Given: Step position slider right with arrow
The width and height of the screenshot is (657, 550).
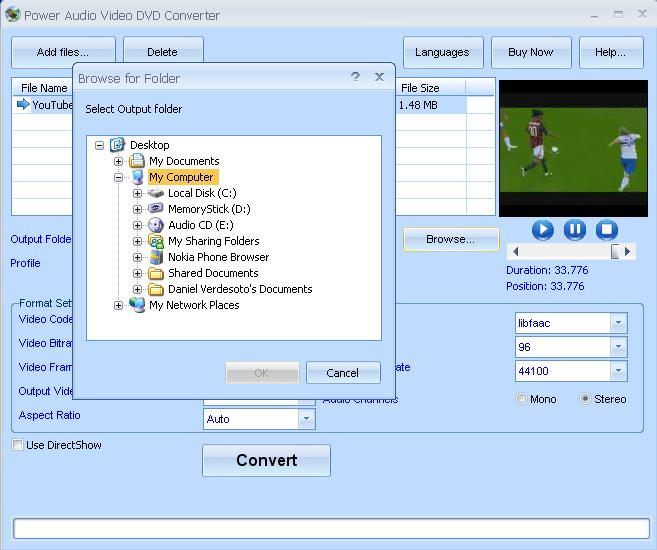Looking at the screenshot, I should pyautogui.click(x=627, y=251).
